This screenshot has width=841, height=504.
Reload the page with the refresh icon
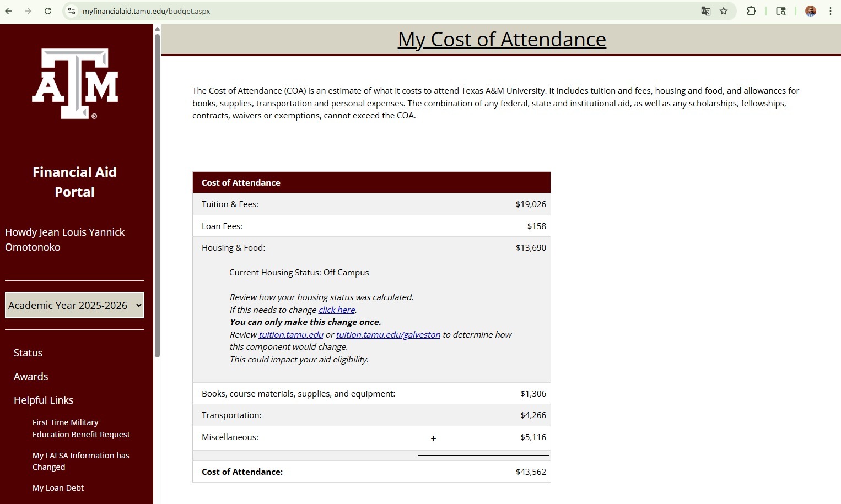[x=48, y=11]
